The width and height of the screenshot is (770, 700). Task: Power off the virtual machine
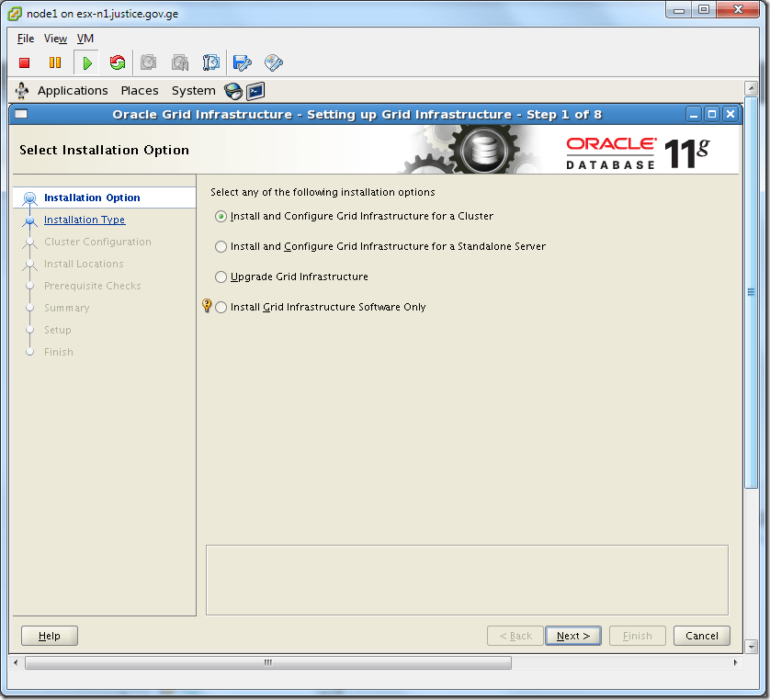click(26, 62)
